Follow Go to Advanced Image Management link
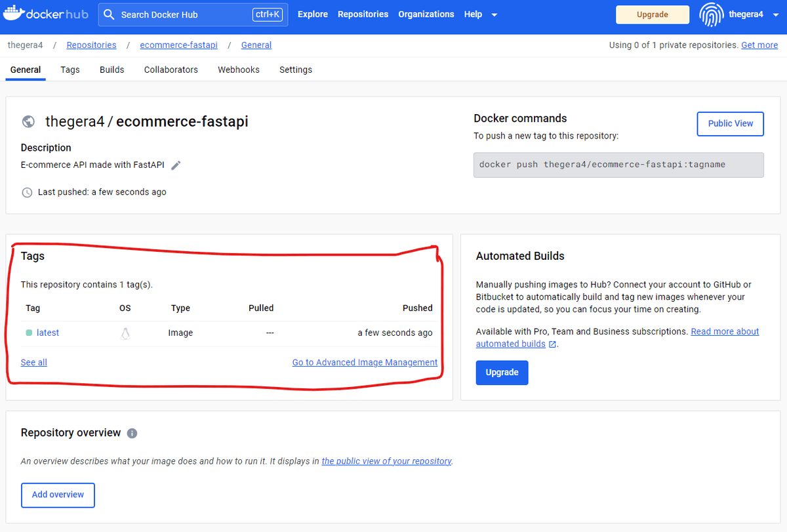This screenshot has width=787, height=532. [x=365, y=362]
